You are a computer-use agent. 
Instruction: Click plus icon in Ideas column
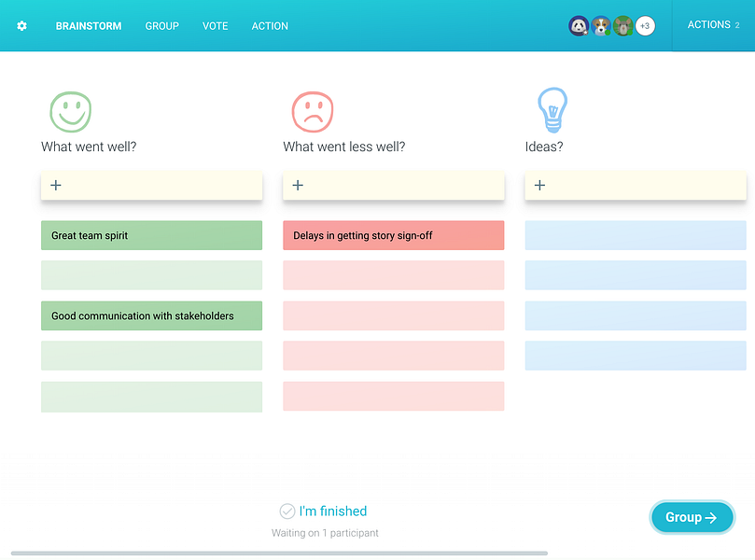click(539, 186)
